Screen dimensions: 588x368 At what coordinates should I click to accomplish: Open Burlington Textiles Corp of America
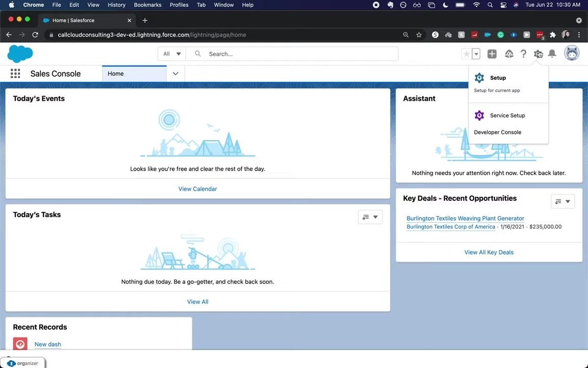click(x=451, y=226)
